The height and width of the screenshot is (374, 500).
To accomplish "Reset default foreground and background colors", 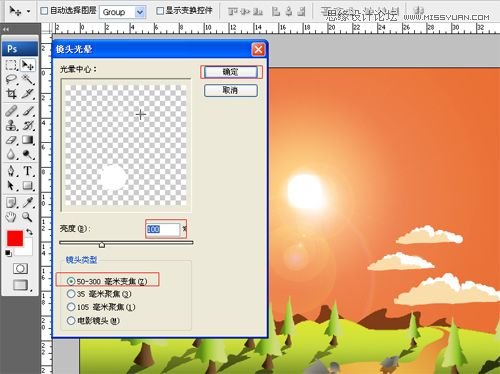I will 8,254.
